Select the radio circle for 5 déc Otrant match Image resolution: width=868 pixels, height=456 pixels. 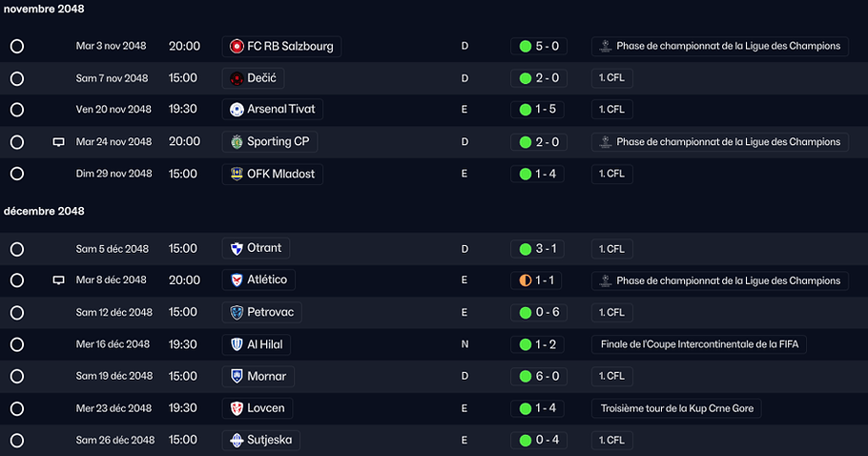[17, 249]
